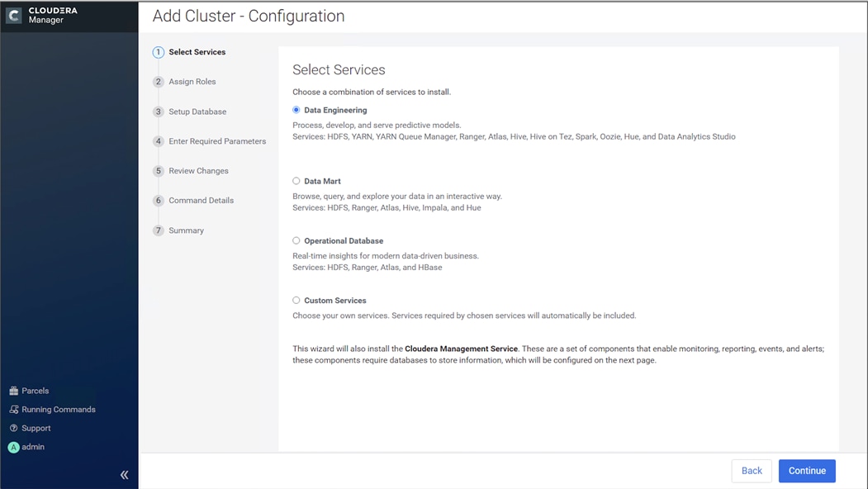Click 'Choose your own services' description text
868x489 pixels.
[x=464, y=316]
